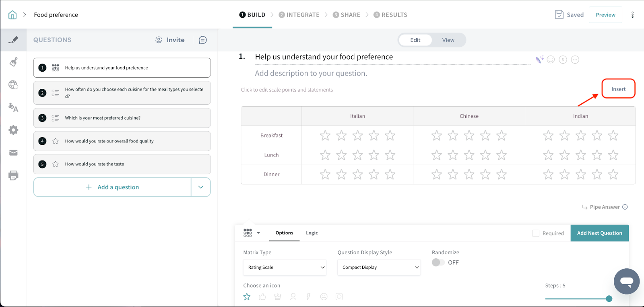Viewport: 644px width, 307px height.
Task: Turn on the Randomize toggle
Action: 438,262
